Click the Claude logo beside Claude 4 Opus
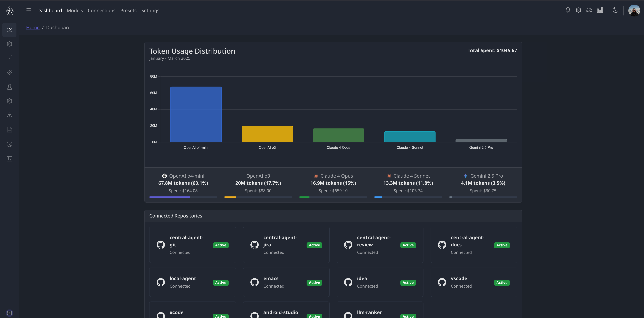This screenshot has height=318, width=644. tap(316, 176)
